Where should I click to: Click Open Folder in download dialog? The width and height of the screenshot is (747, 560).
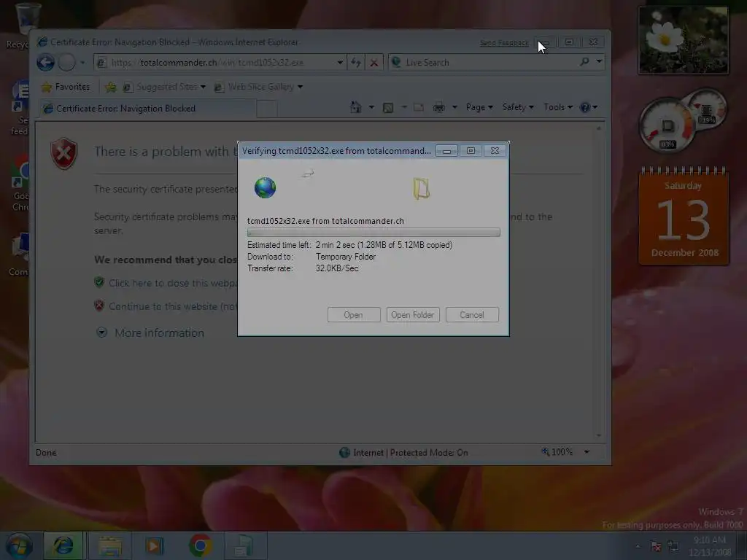click(413, 315)
